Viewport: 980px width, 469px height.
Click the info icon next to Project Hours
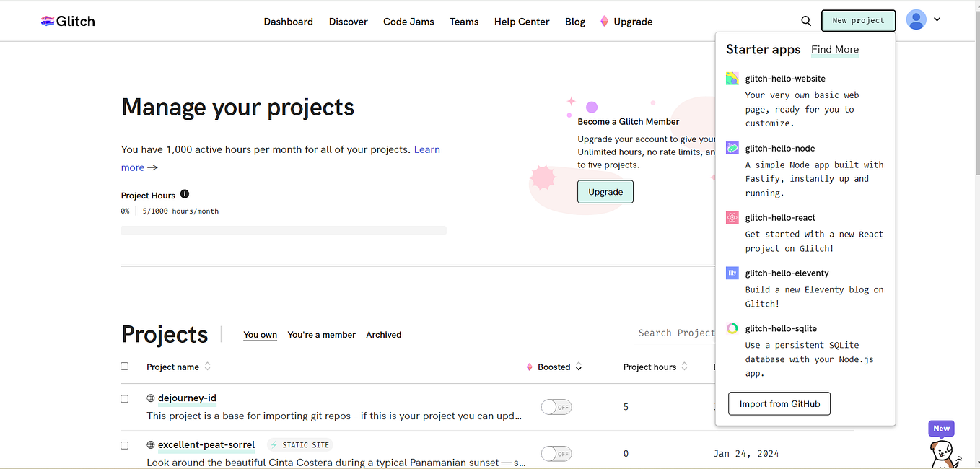point(184,193)
